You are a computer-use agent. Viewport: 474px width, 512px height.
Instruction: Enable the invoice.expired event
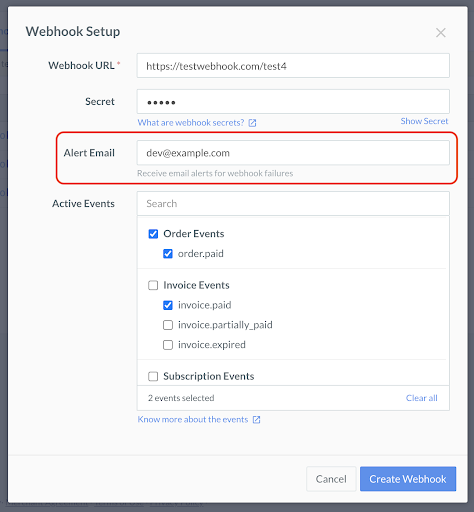168,345
